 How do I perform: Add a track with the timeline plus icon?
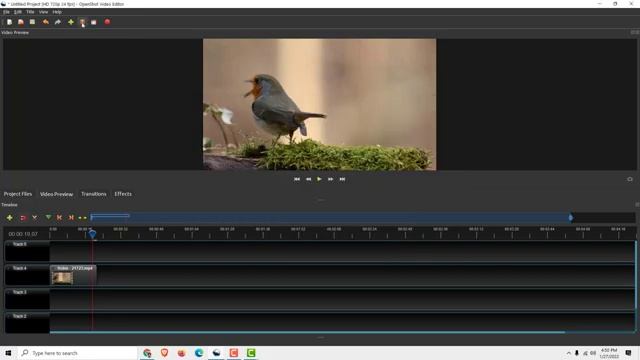9,218
